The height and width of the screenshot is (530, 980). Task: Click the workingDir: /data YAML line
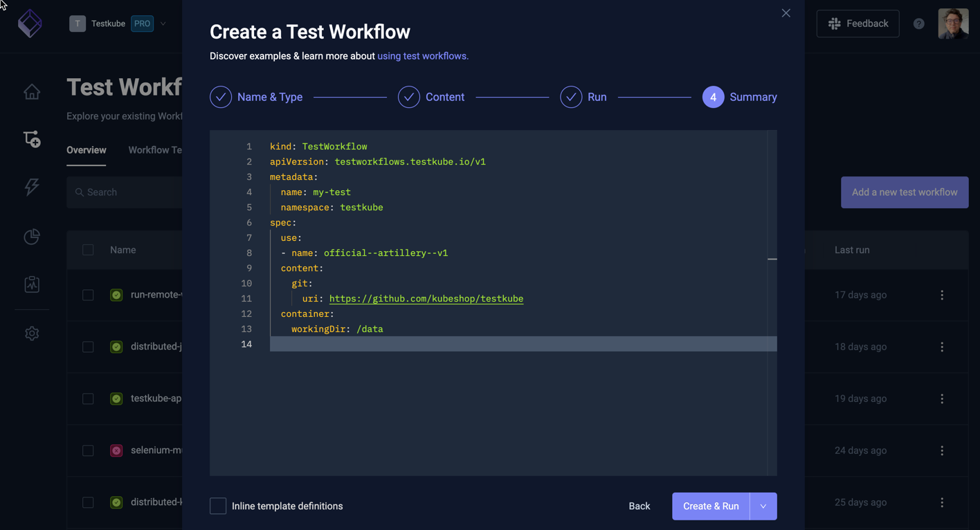coord(337,329)
